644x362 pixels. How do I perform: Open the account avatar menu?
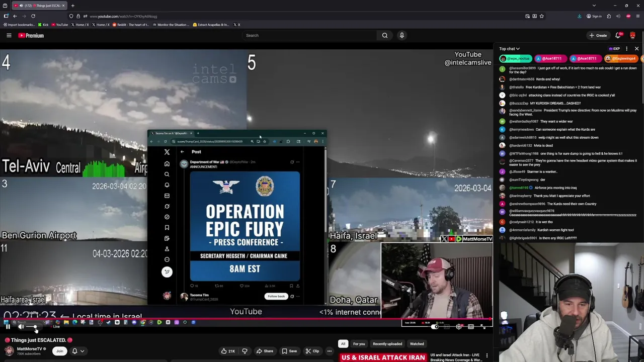(632, 35)
